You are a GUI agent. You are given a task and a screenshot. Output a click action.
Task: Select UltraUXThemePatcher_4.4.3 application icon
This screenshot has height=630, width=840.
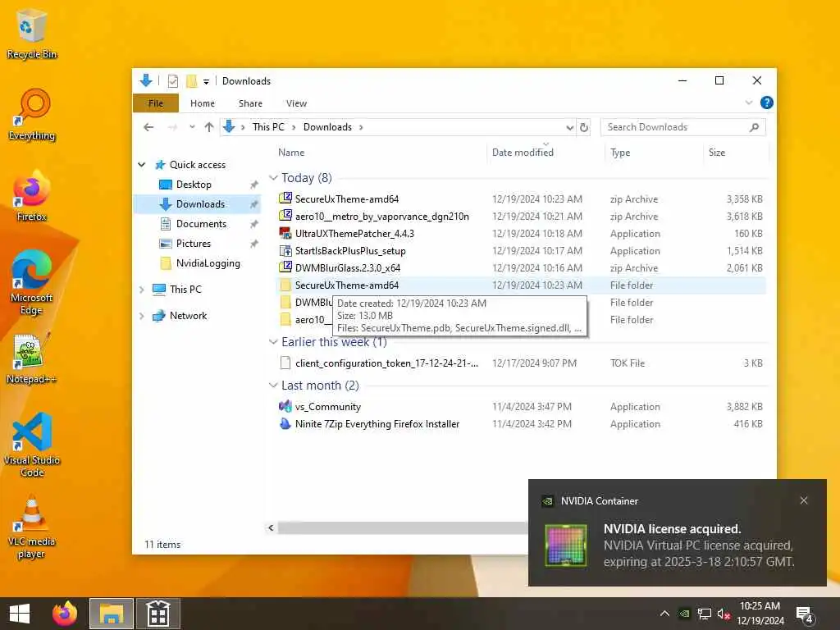point(285,234)
